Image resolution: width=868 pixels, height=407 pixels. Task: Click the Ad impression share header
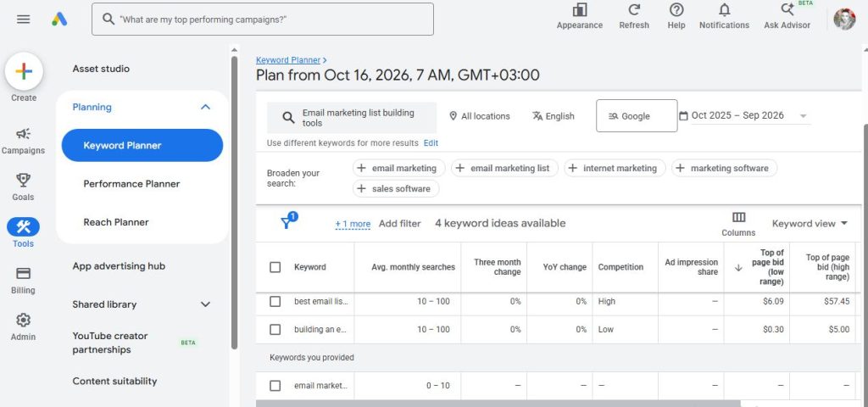pyautogui.click(x=691, y=267)
